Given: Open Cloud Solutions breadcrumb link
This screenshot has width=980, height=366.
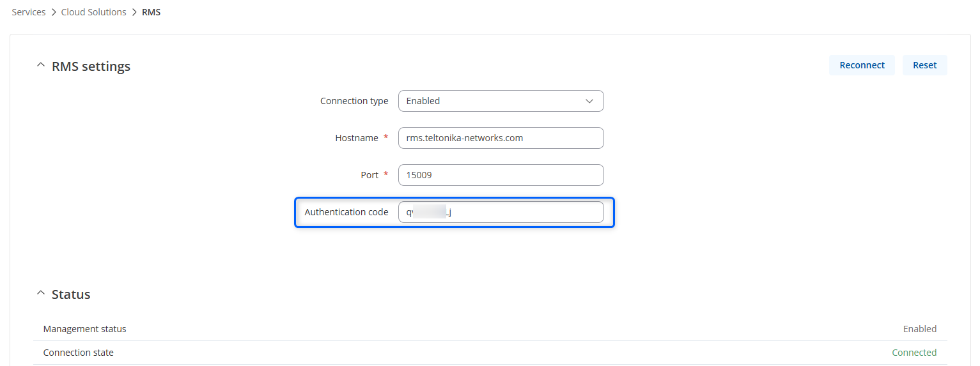Looking at the screenshot, I should pos(93,12).
